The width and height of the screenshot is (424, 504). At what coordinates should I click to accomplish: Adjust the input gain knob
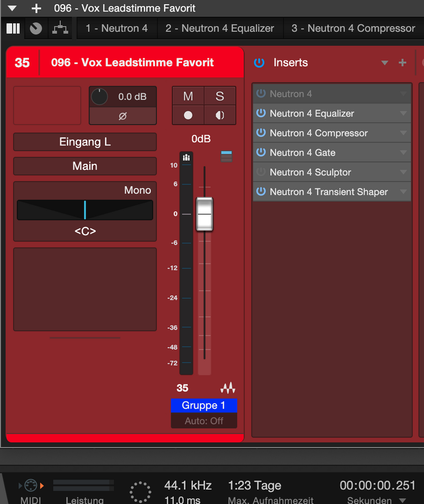[x=99, y=97]
